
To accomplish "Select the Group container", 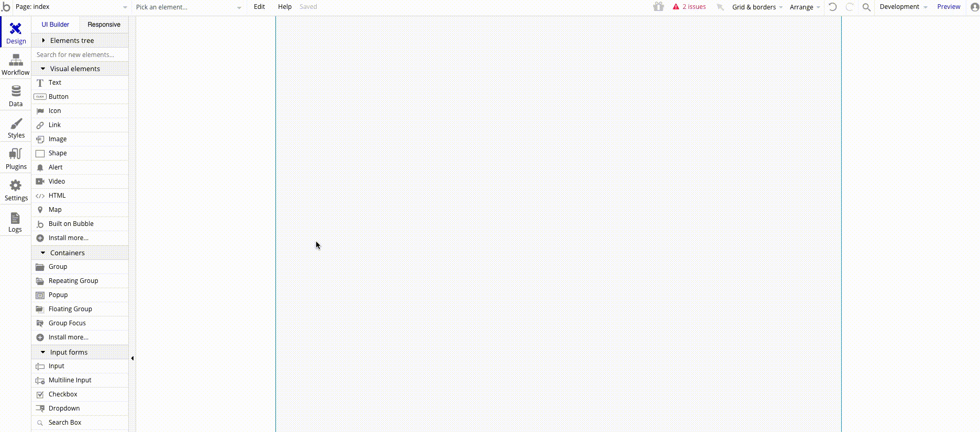I will [x=80, y=267].
